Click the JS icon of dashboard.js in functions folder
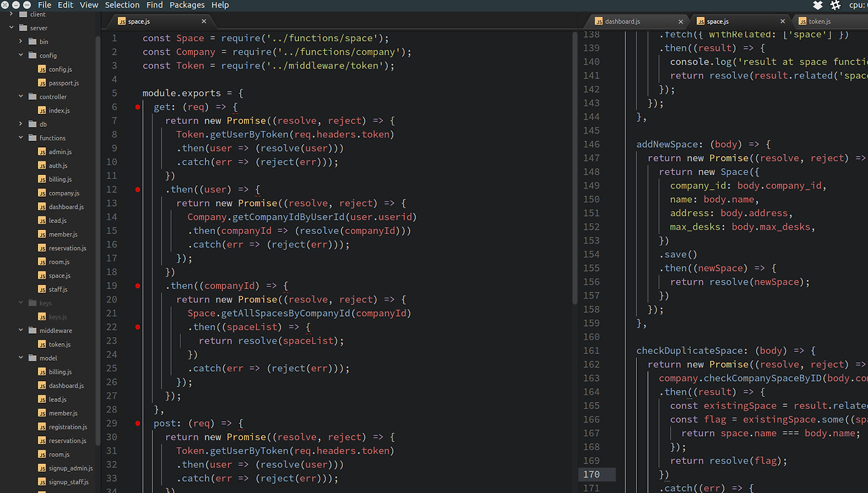The image size is (868, 493). click(x=42, y=207)
